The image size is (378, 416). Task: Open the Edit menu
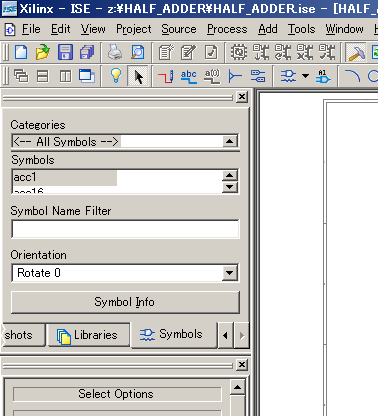click(x=60, y=29)
